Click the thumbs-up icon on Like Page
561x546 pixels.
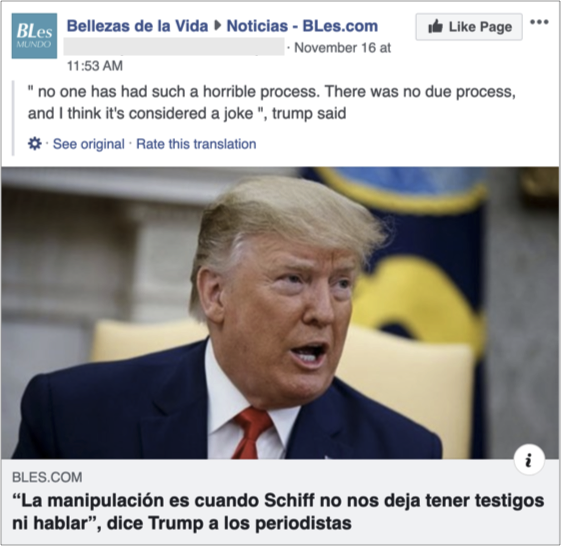click(435, 26)
